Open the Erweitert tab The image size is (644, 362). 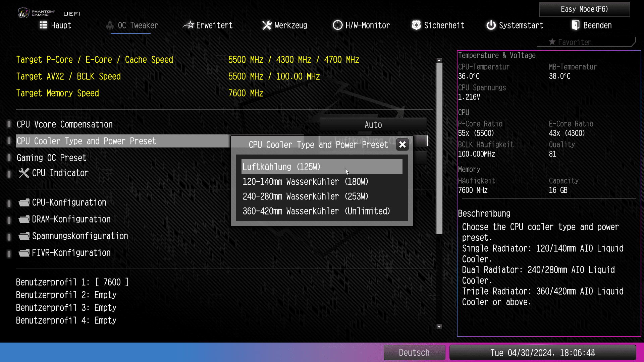click(208, 25)
